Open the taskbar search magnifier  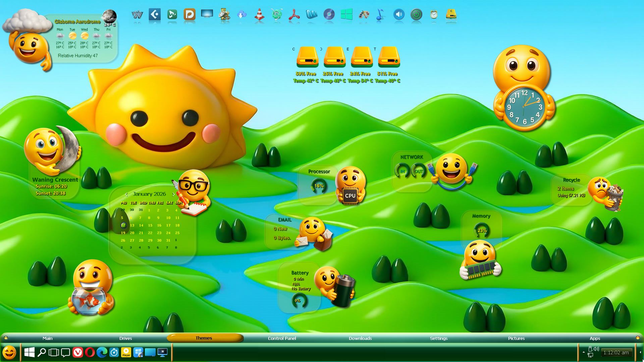click(x=42, y=352)
